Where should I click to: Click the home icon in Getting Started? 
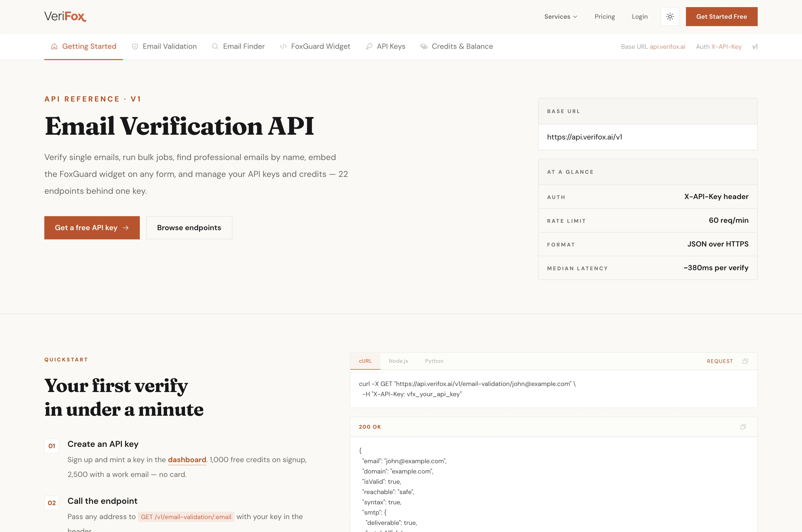coord(54,46)
